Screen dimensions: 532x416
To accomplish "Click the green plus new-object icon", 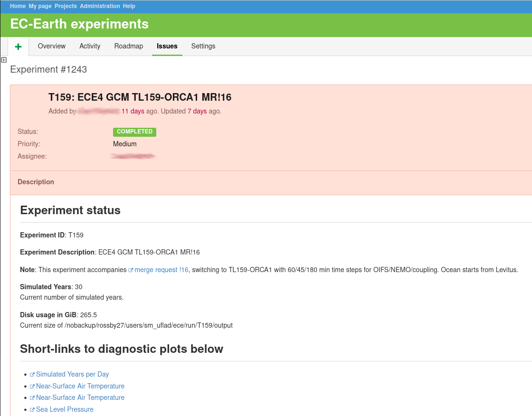I will tap(19, 47).
